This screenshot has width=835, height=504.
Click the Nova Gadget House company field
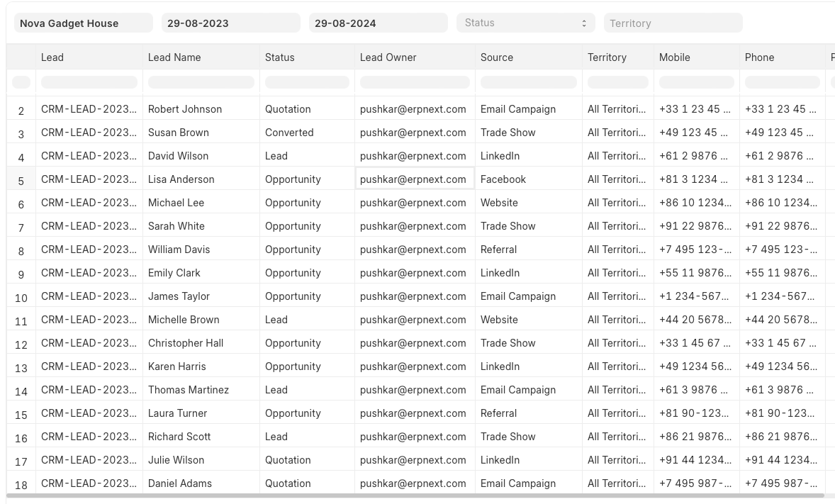(83, 23)
